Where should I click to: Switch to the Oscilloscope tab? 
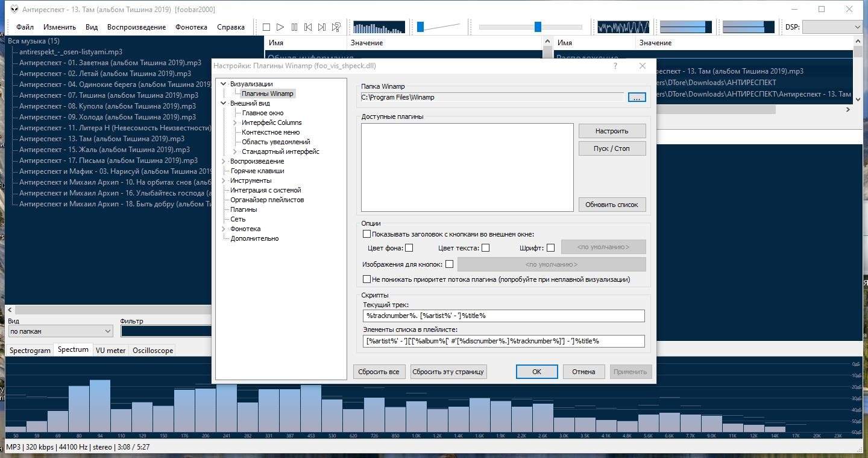coord(153,351)
